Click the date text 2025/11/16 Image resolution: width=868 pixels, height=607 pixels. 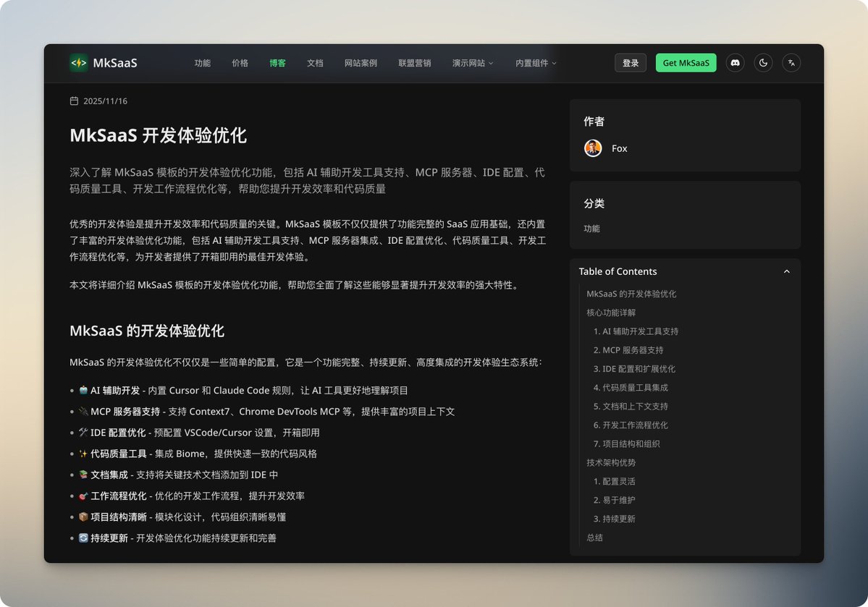[x=105, y=101]
